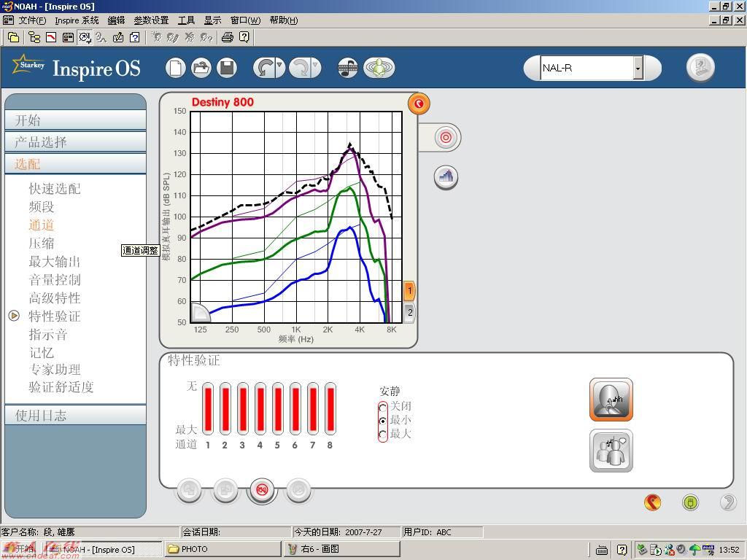Viewport: 747px width, 560px height.
Task: Open the 编辑 menu
Action: coord(116,20)
